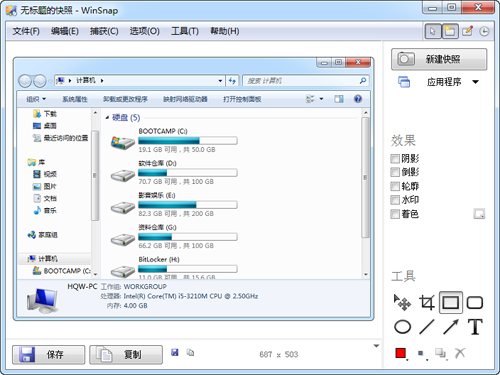Image resolution: width=500 pixels, height=375 pixels.
Task: Click the open folder icon in top toolbar
Action: click(x=450, y=32)
